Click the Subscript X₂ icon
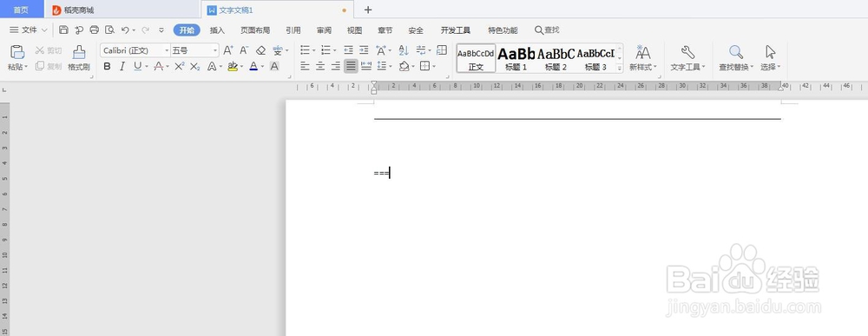Viewport: 868px width, 336px height. pos(194,67)
